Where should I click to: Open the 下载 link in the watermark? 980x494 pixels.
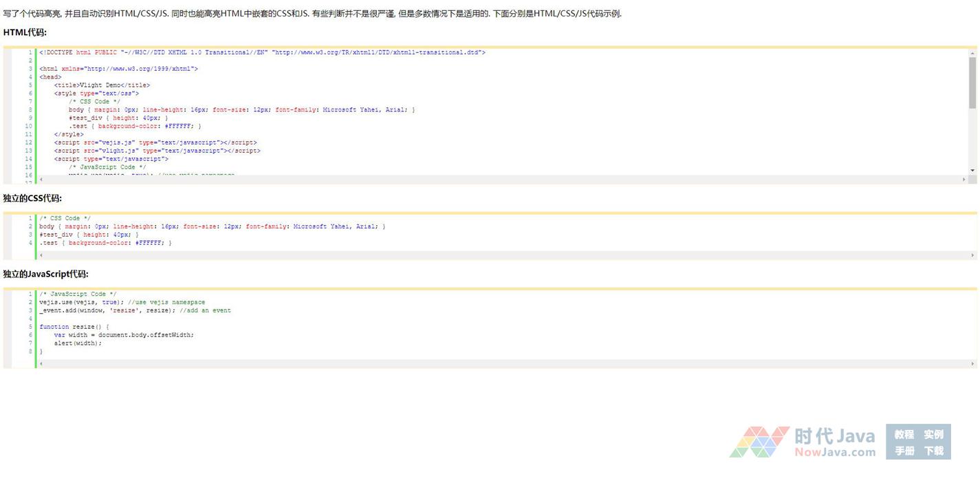pyautogui.click(x=933, y=451)
